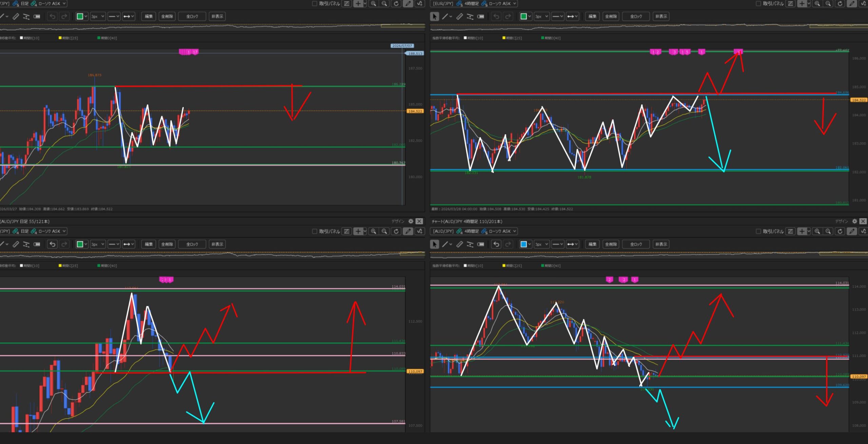Image resolution: width=868 pixels, height=444 pixels.
Task: Open settings gear of AUD/JPY 4-hour chart
Action: [854, 221]
